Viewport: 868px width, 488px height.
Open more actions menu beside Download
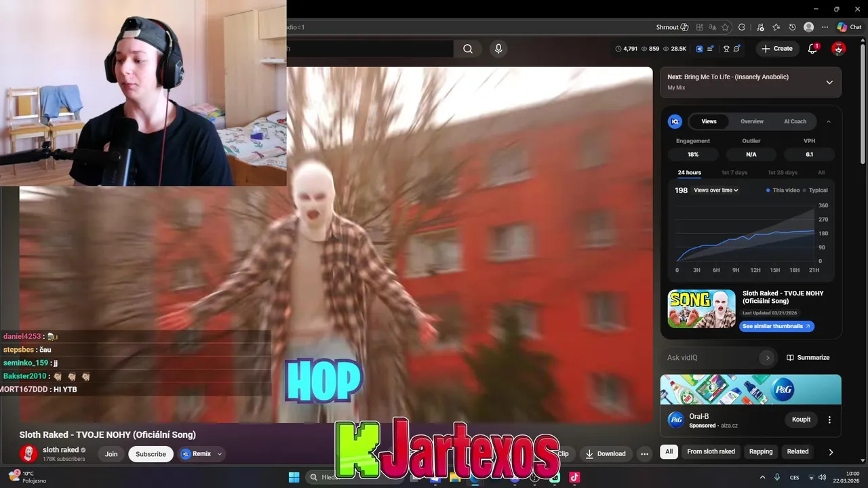point(645,453)
